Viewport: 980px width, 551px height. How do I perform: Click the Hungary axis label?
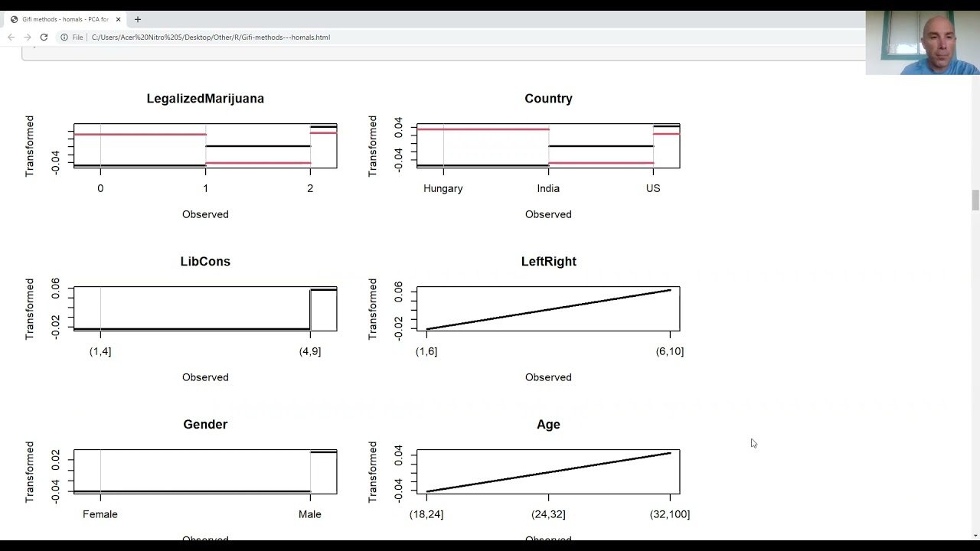tap(443, 188)
